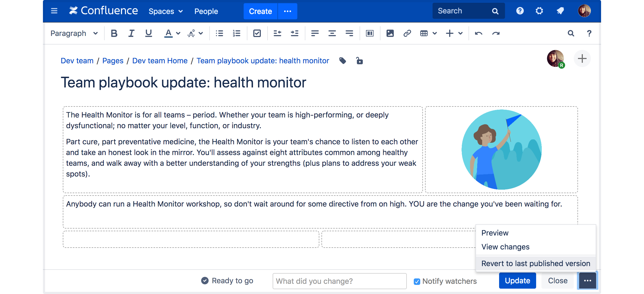Indent the current paragraph
Screen dimensions: 644x294
(x=294, y=33)
